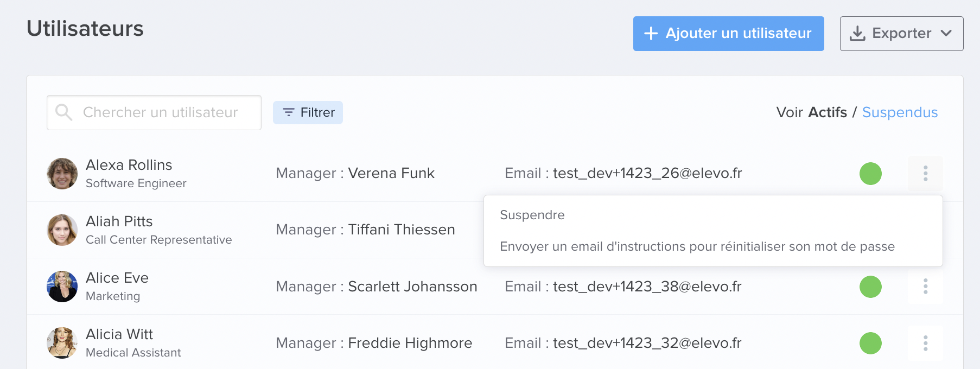Image resolution: width=980 pixels, height=369 pixels.
Task: Click Aliah Pitts' avatar photo
Action: click(x=62, y=230)
